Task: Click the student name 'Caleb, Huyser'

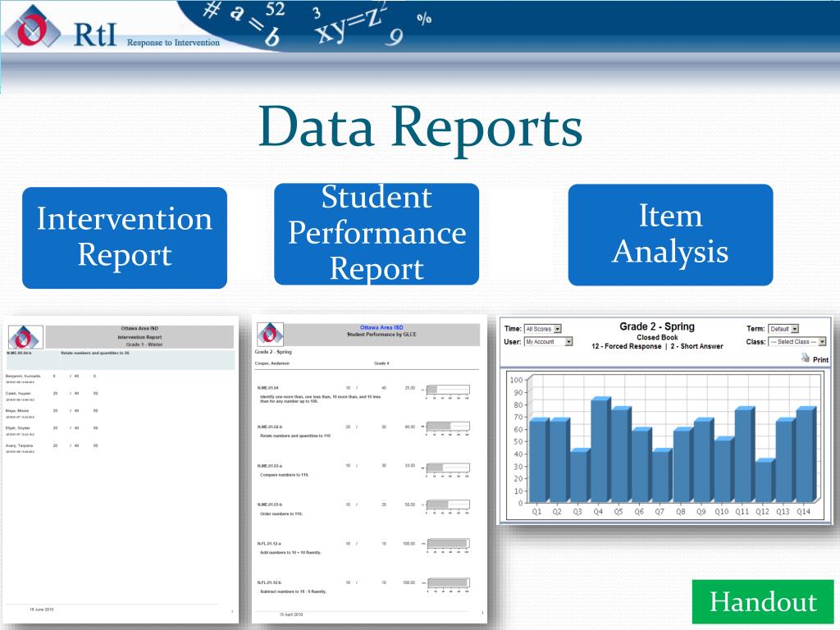Action: pyautogui.click(x=18, y=393)
